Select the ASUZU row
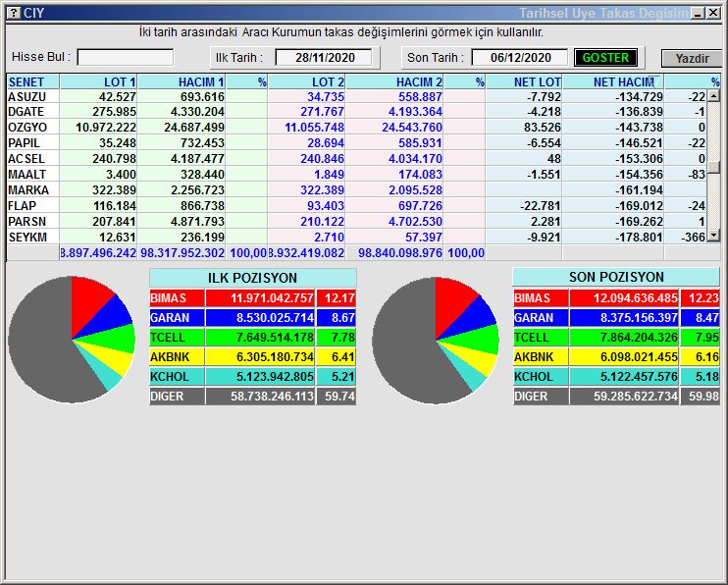This screenshot has height=585, width=728. [x=356, y=96]
